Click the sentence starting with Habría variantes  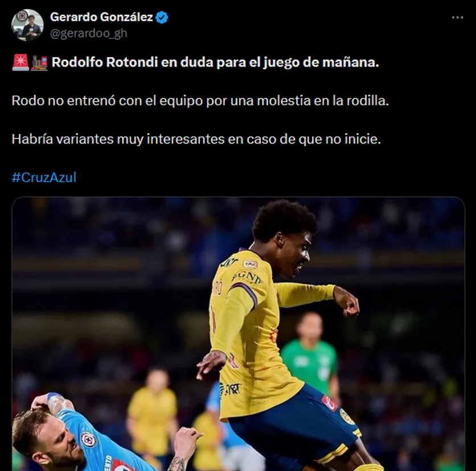196,139
